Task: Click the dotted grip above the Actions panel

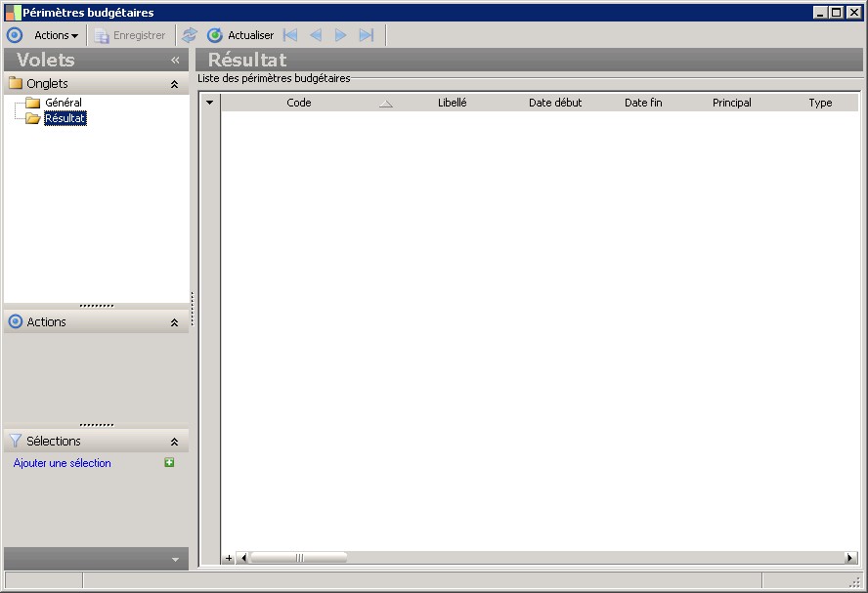Action: (97, 306)
